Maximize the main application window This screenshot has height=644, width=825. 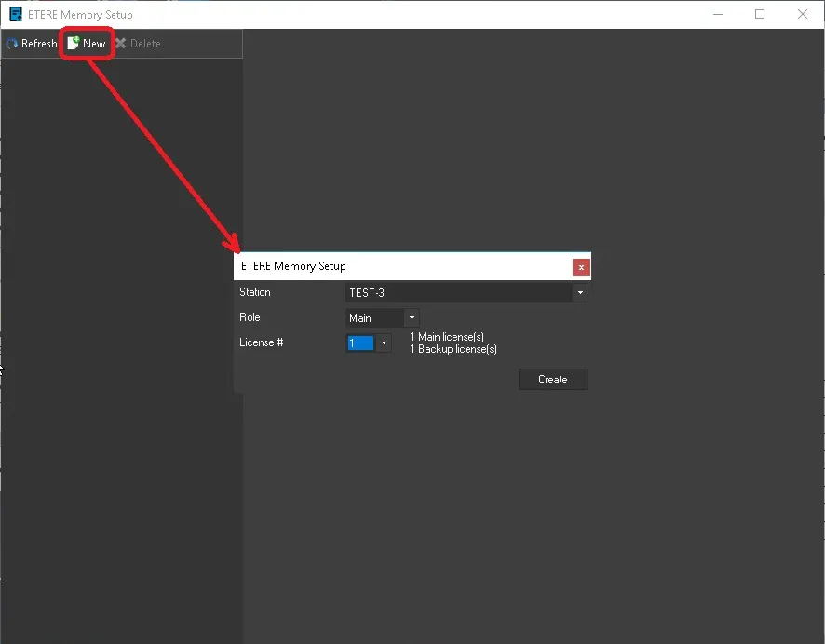pos(760,14)
